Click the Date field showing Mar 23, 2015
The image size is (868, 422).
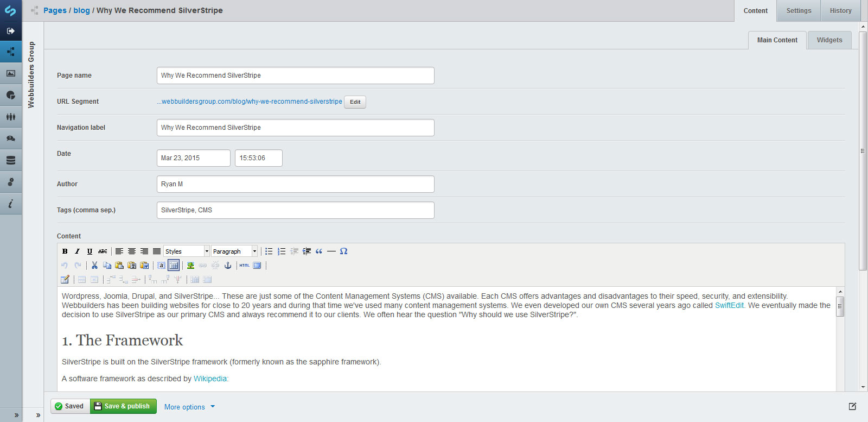[194, 158]
